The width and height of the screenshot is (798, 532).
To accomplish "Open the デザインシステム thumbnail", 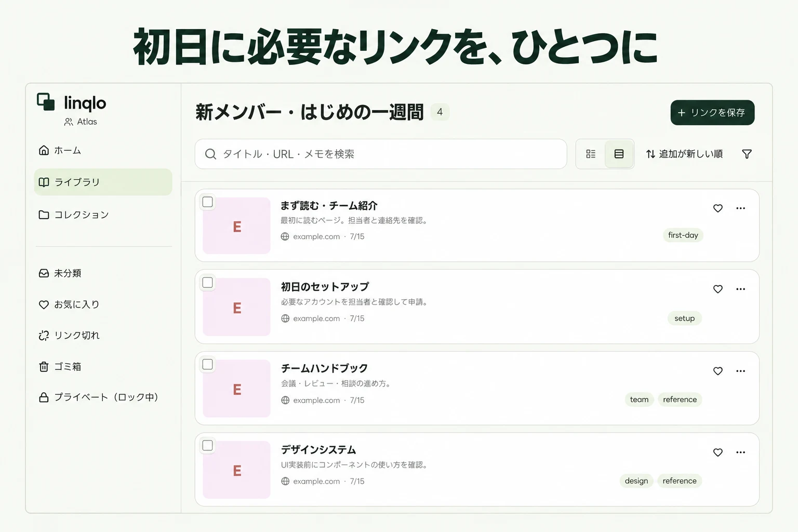I will pyautogui.click(x=237, y=470).
